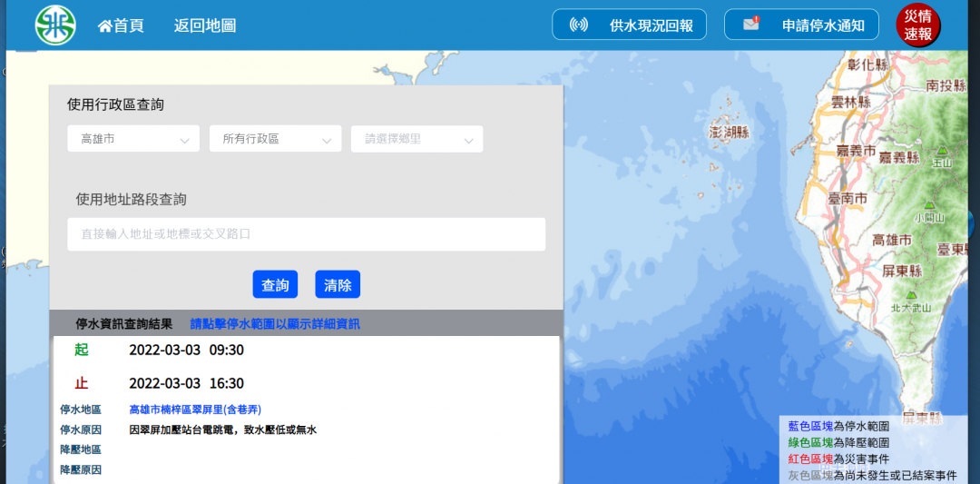Click the 停水原因 row label
The image size is (980, 484).
81,430
